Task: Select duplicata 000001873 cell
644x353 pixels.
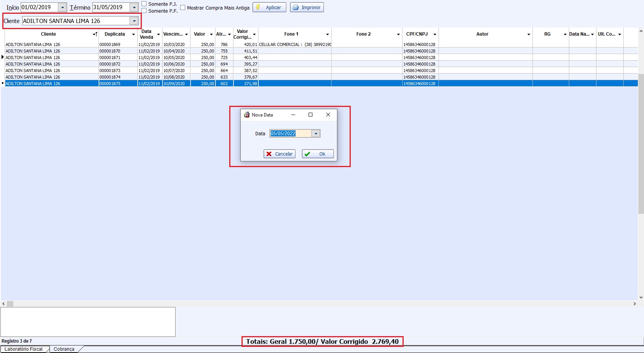Action: pyautogui.click(x=118, y=71)
